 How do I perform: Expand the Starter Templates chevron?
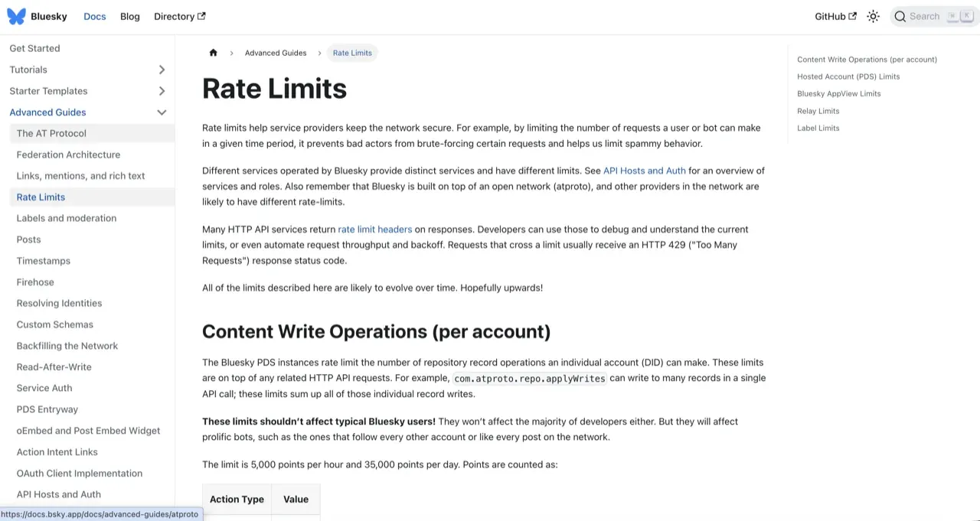point(162,91)
